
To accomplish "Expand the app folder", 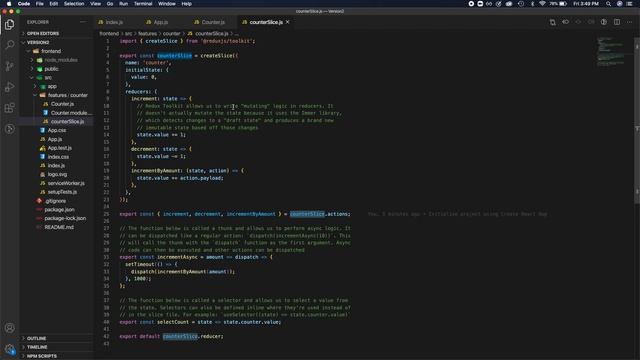I will (56, 87).
